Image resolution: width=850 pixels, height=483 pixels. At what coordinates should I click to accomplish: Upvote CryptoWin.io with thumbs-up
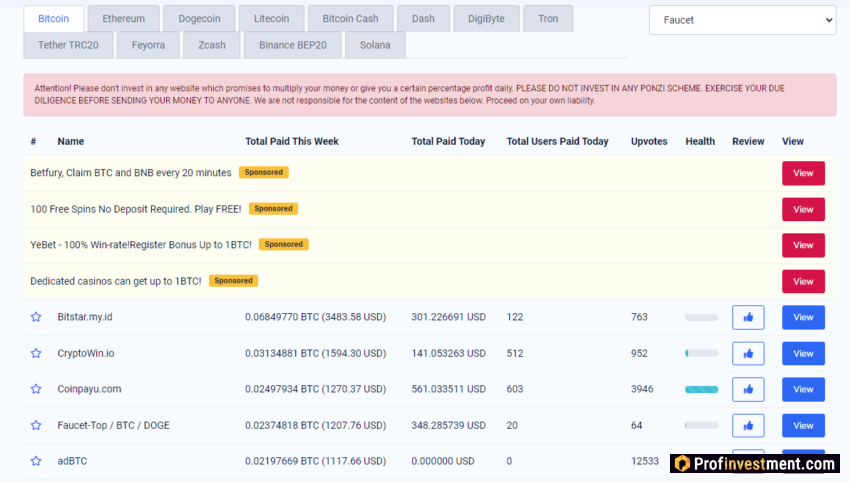748,353
